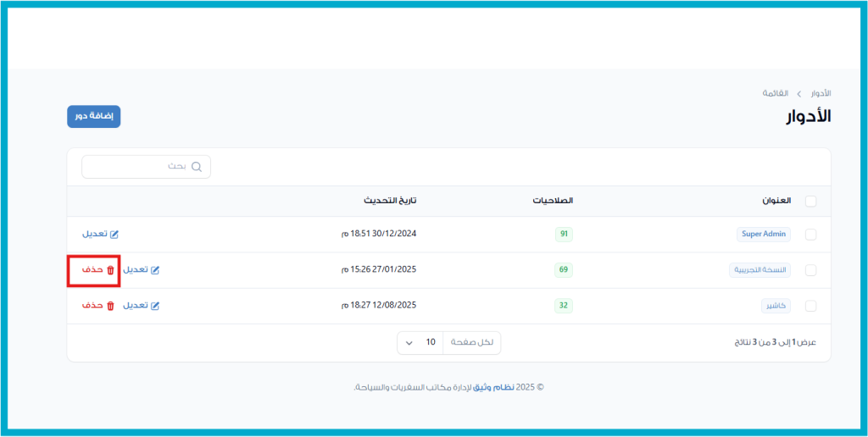Click the trash icon for النسخة التجريبية row

(x=110, y=270)
